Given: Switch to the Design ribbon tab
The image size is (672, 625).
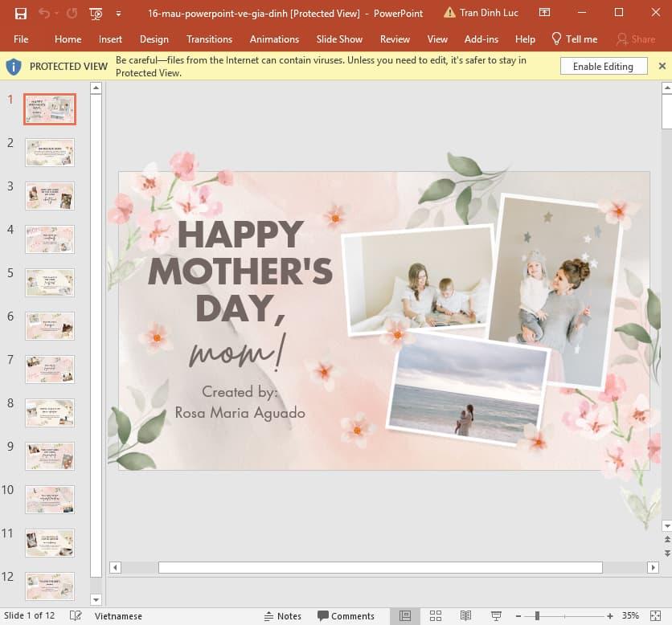Looking at the screenshot, I should click(155, 39).
